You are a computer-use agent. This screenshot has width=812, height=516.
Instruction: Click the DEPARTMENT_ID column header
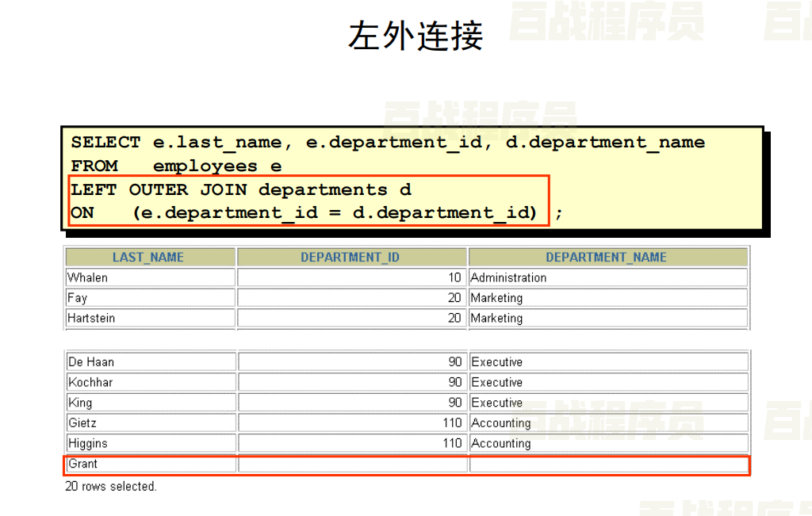[x=350, y=257]
